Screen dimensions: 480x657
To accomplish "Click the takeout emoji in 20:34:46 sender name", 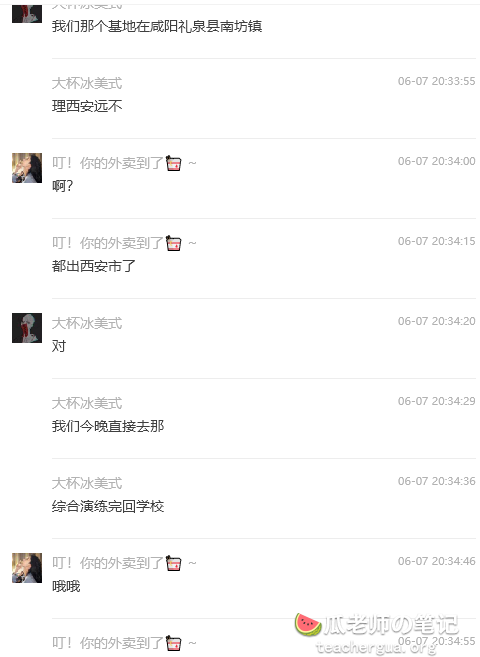I will [173, 563].
